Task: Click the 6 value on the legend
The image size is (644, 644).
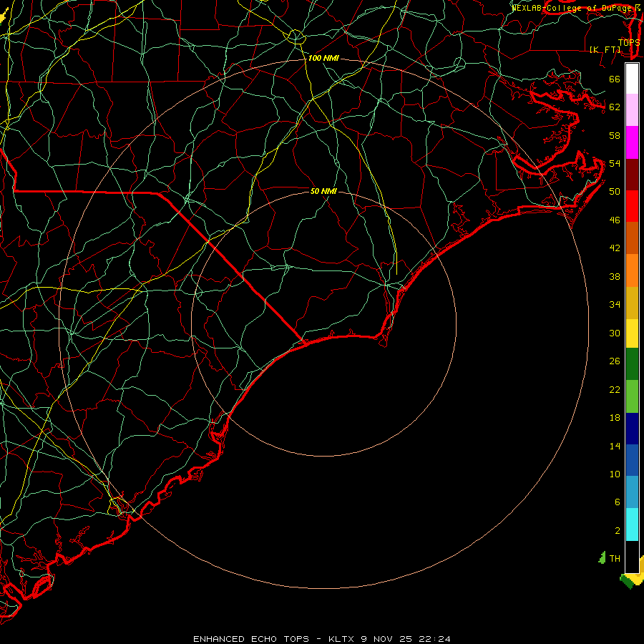Action: [618, 502]
